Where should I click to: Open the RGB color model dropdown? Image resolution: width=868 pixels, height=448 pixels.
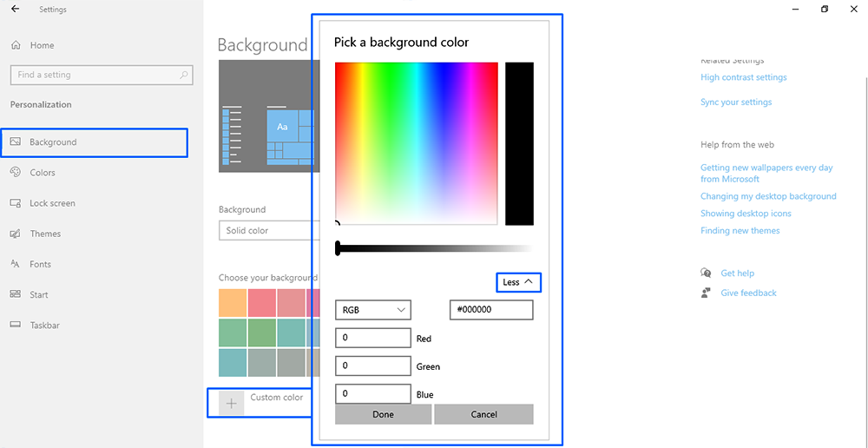373,310
